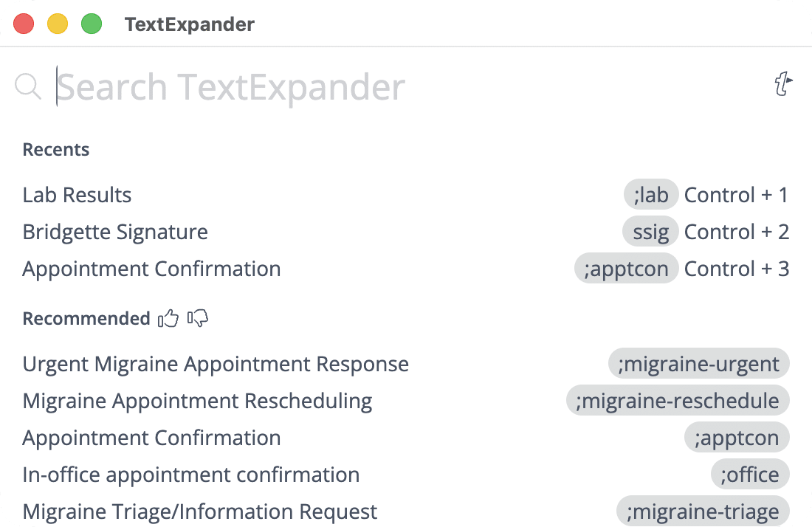Screen dimensions: 812x527
Task: Select the Lab Results recent snippet
Action: [78, 196]
